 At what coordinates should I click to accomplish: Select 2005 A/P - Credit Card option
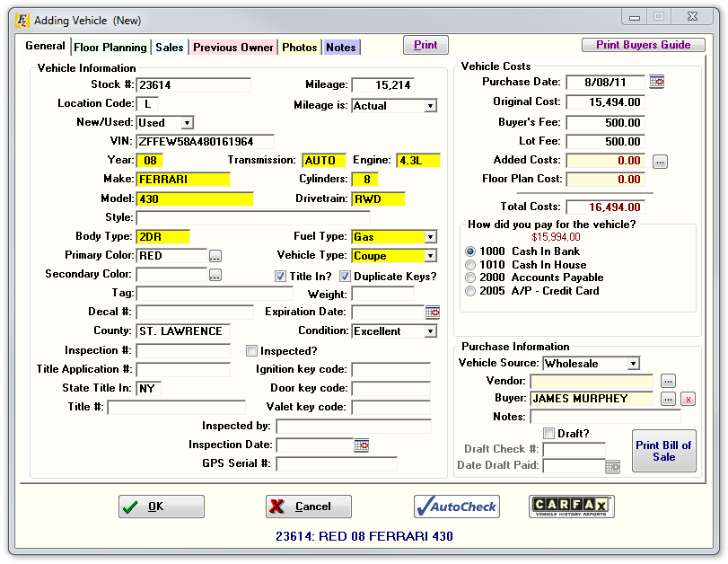tap(470, 291)
